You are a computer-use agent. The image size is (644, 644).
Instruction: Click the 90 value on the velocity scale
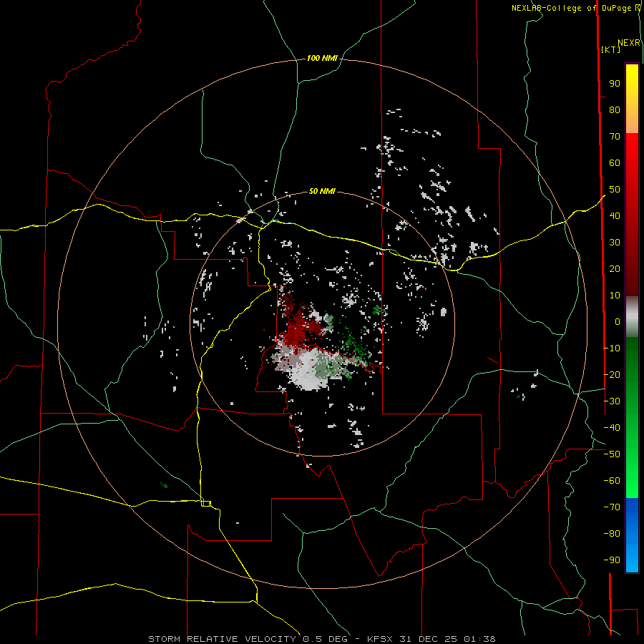pos(615,84)
